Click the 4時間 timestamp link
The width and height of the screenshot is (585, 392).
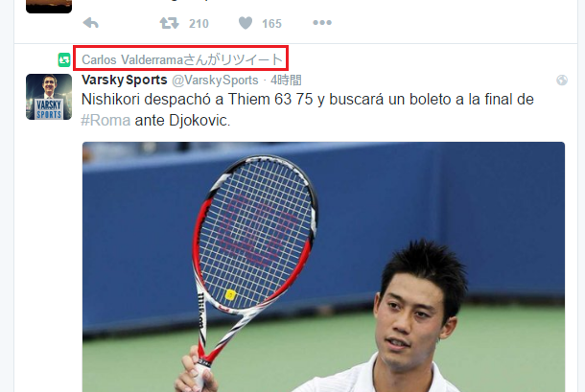click(x=286, y=80)
